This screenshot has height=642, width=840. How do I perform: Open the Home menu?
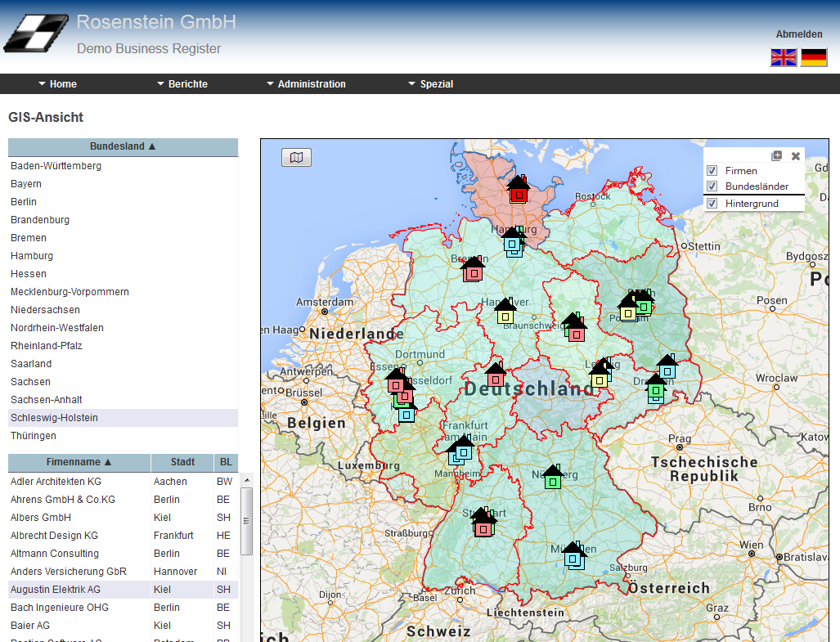(x=62, y=84)
